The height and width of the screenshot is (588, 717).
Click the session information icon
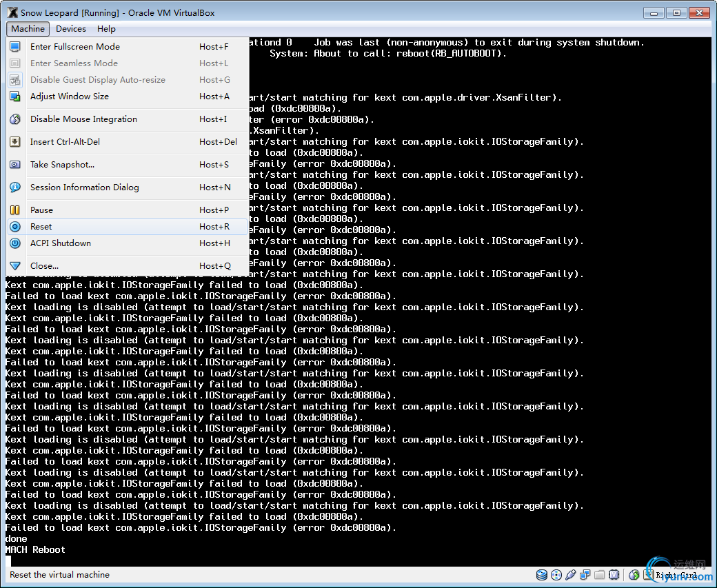click(15, 187)
